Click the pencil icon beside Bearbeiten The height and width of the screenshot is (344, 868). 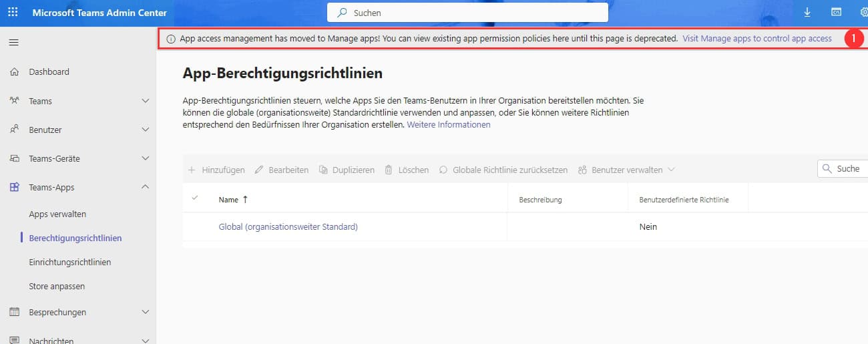259,170
